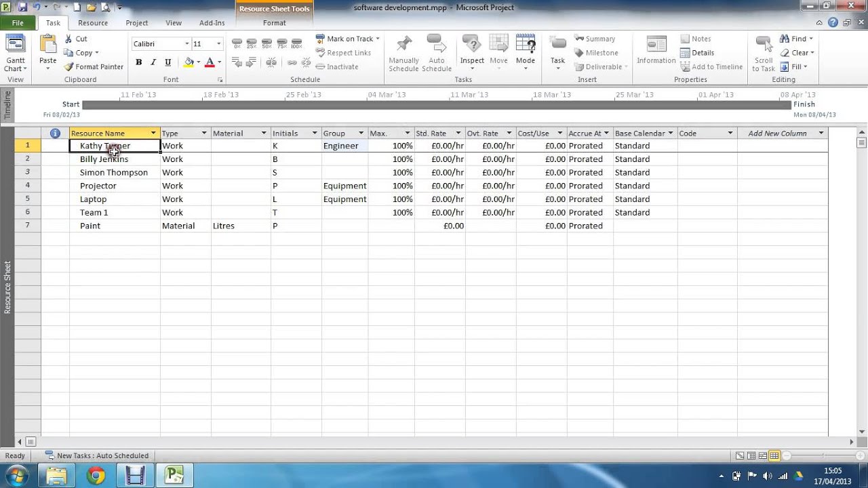Open the Fill dropdown

[x=793, y=66]
